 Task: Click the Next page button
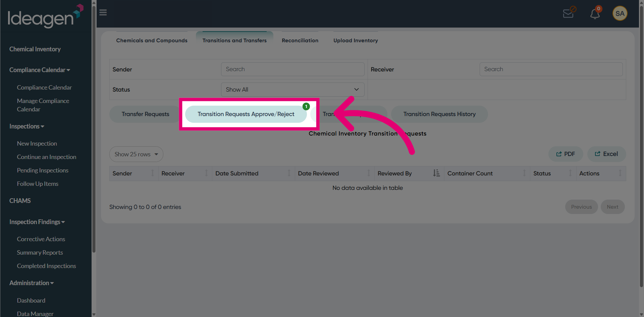tap(612, 207)
